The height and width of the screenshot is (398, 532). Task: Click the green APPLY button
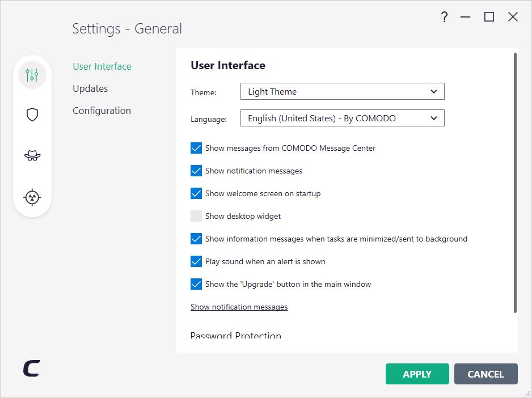(417, 374)
